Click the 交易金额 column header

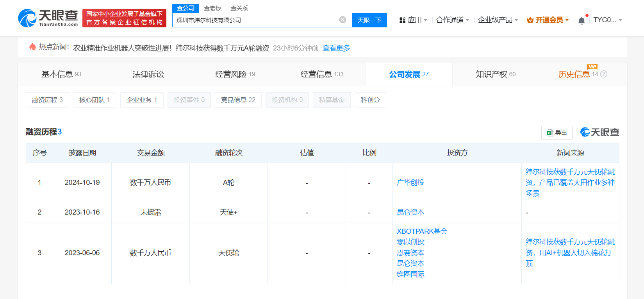[x=151, y=153]
